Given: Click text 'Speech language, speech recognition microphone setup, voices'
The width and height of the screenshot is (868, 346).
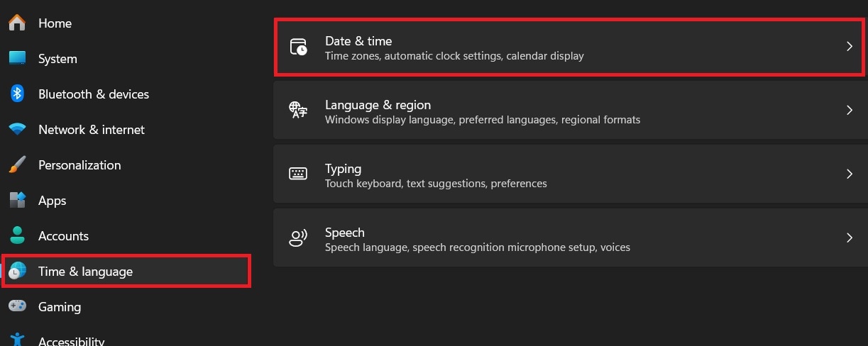Looking at the screenshot, I should click(478, 247).
